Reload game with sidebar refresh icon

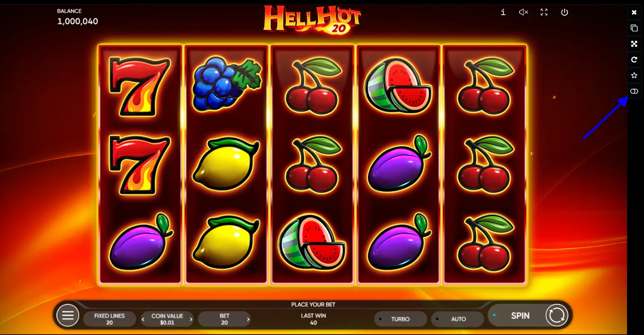click(634, 60)
